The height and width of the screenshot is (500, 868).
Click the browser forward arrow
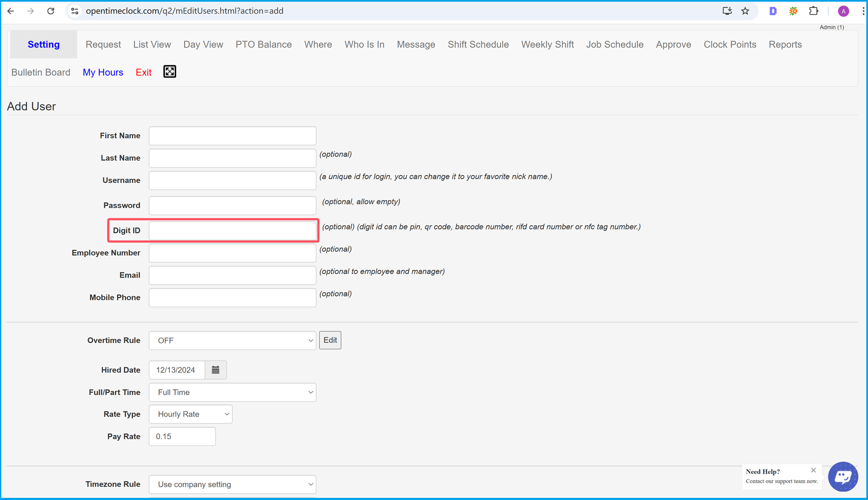[30, 11]
